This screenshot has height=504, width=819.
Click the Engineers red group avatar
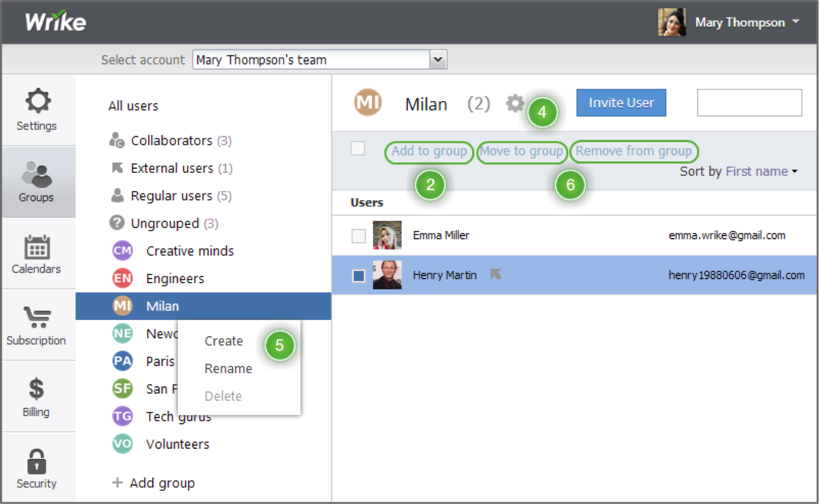click(122, 278)
